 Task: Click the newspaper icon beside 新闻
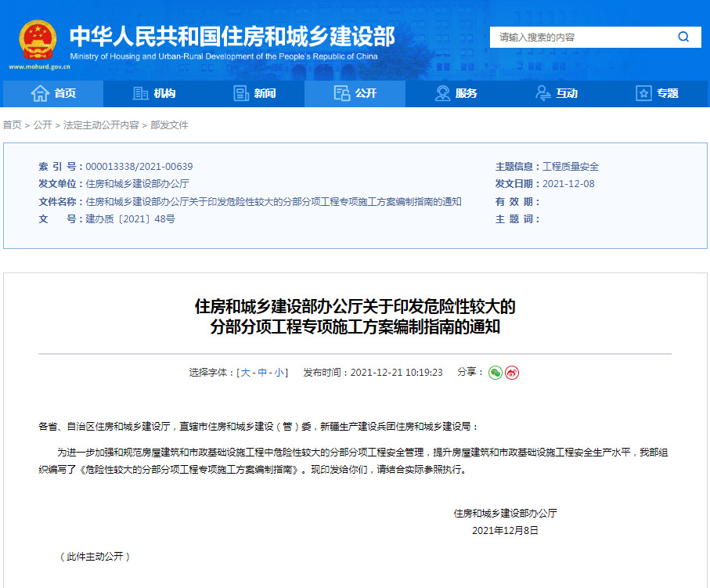[241, 93]
